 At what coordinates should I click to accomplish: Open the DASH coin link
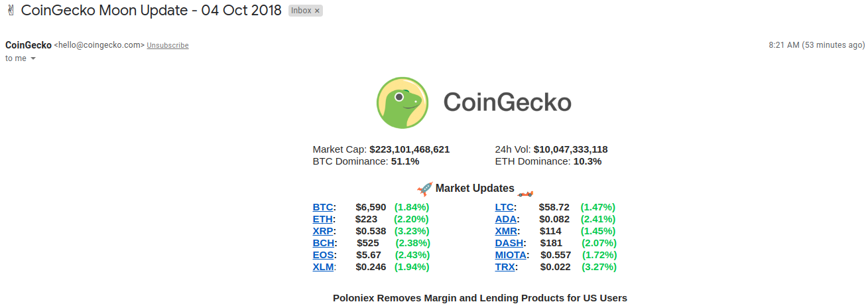(509, 243)
